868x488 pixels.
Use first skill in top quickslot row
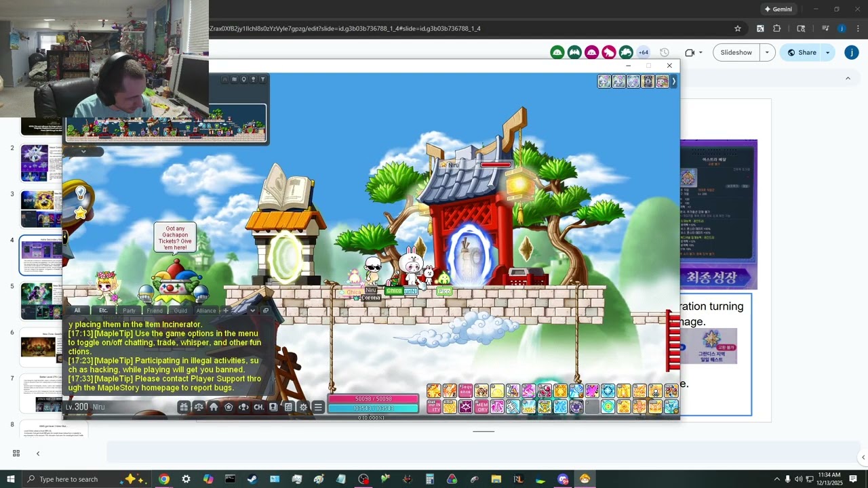pos(434,390)
